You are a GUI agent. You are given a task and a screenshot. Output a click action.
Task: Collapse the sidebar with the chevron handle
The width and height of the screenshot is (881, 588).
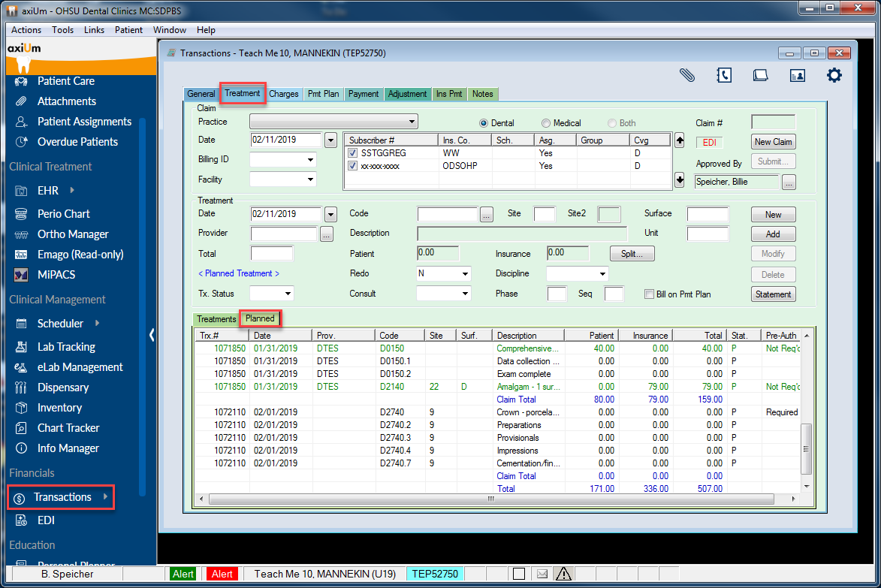152,335
